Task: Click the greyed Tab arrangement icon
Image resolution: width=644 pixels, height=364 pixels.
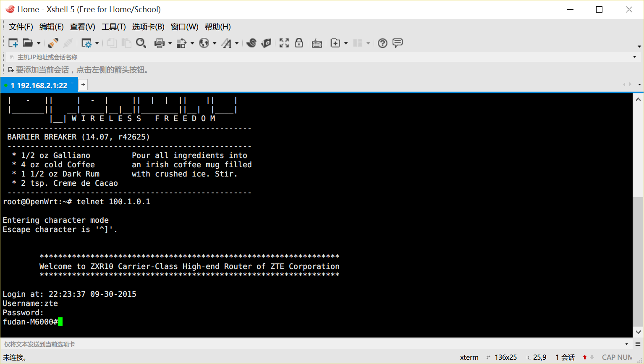Action: 358,43
